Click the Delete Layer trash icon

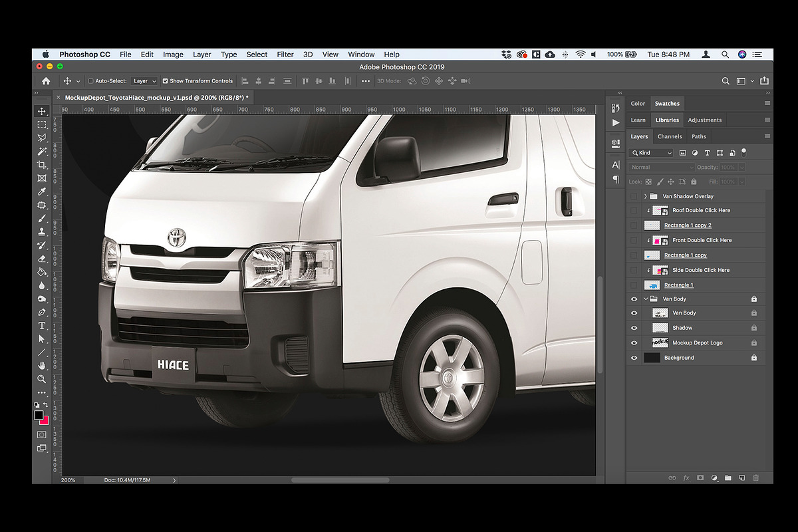click(755, 477)
